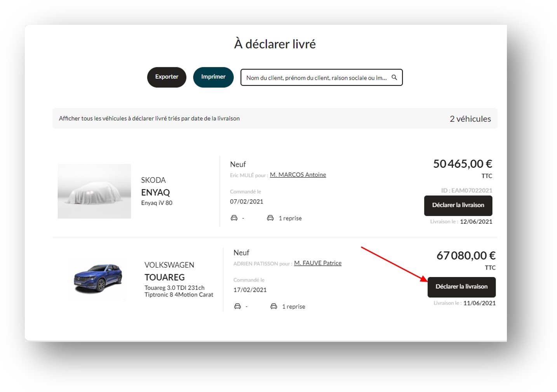Open client M. MARCOS Antoine link
This screenshot has width=557, height=392.
[x=298, y=175]
